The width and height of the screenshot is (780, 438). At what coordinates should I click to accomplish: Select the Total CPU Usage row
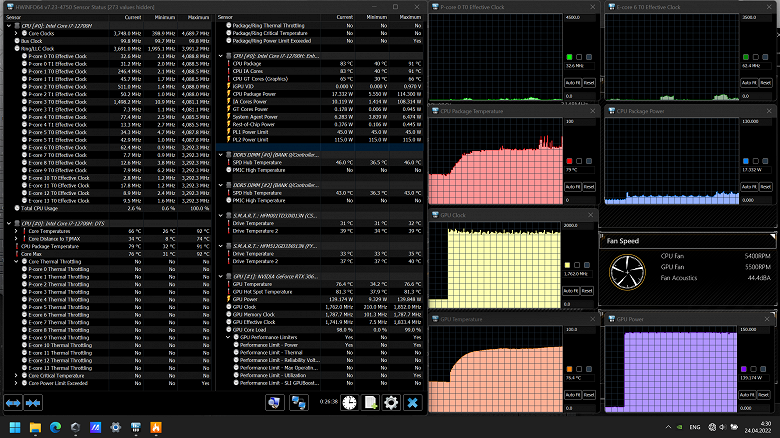(x=108, y=209)
